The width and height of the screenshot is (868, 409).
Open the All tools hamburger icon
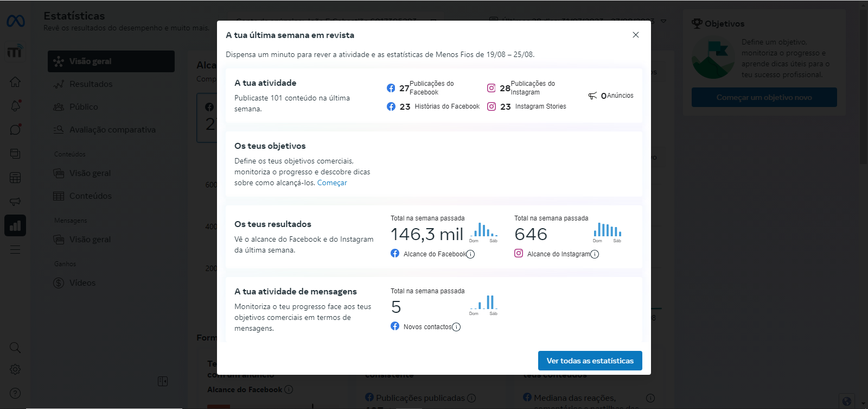coord(15,249)
